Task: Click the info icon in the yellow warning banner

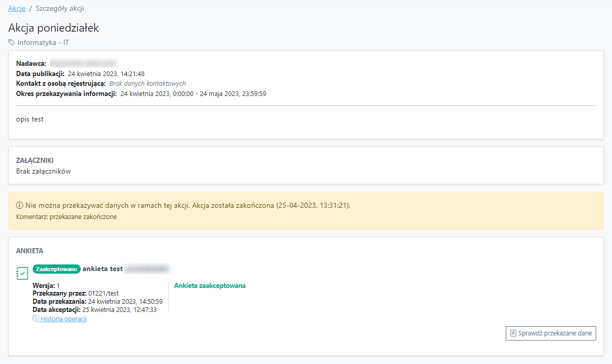Action: point(20,206)
